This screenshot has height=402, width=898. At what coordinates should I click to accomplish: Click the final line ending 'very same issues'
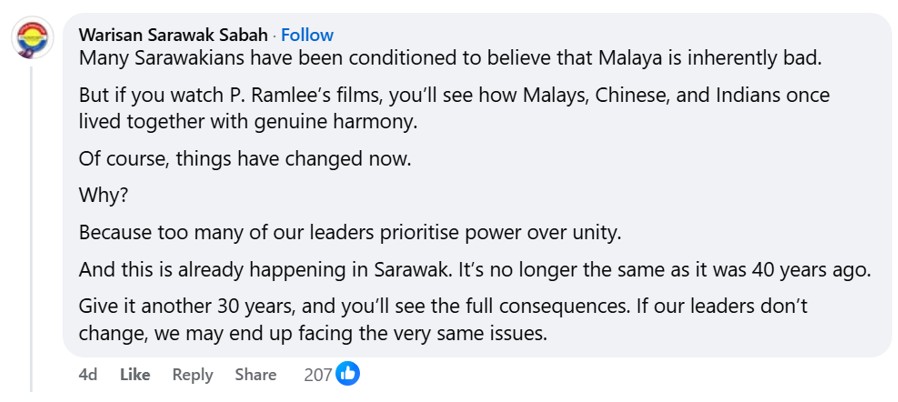(313, 333)
